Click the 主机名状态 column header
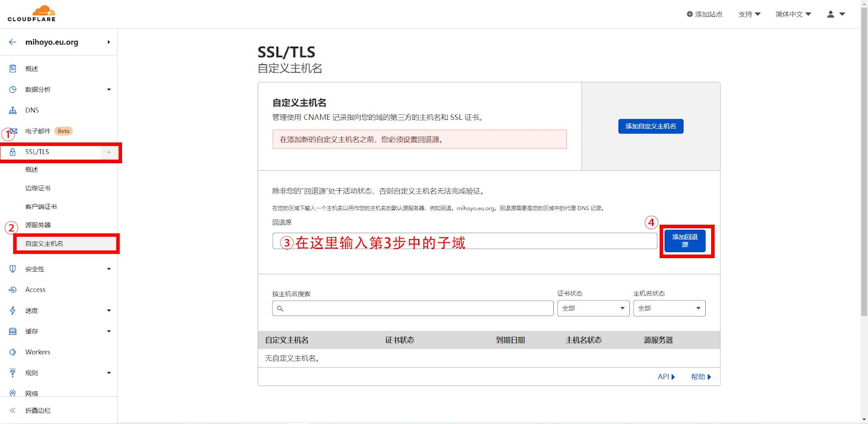This screenshot has height=424, width=868. pyautogui.click(x=584, y=340)
